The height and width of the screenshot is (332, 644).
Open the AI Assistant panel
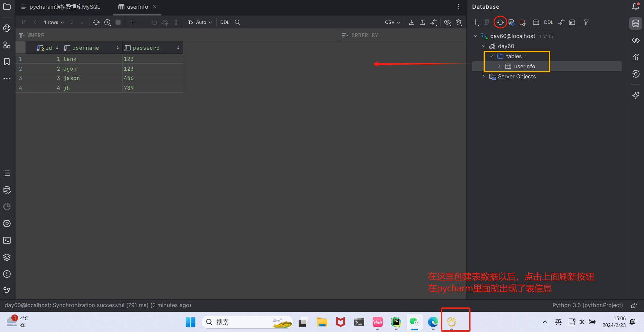[636, 96]
